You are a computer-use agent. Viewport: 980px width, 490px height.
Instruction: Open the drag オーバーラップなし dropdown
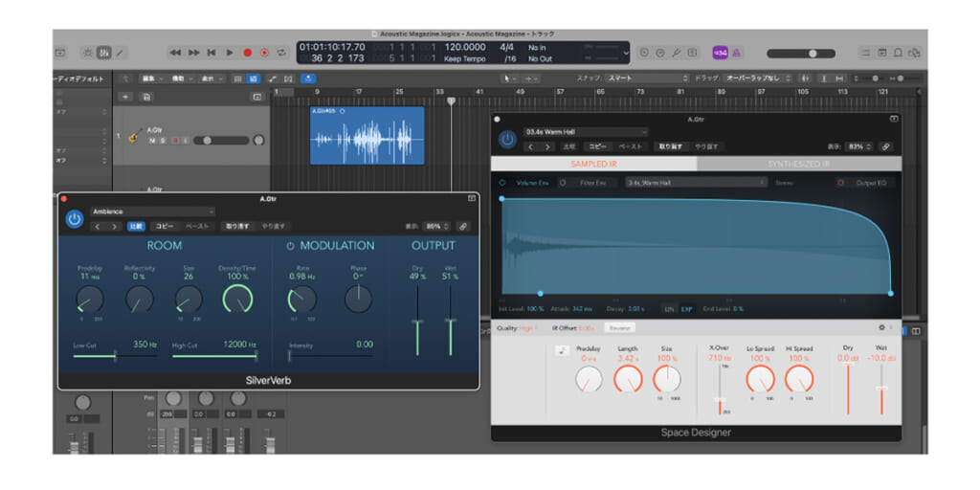(x=757, y=78)
